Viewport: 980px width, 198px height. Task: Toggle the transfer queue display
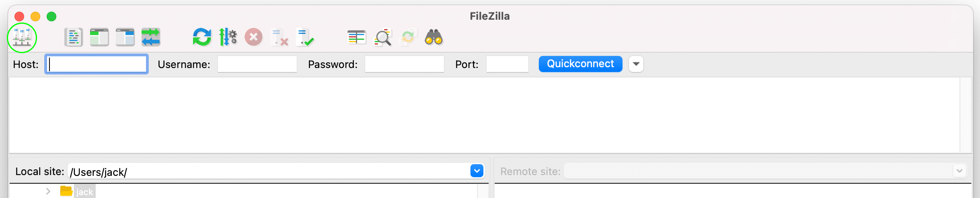(x=151, y=38)
